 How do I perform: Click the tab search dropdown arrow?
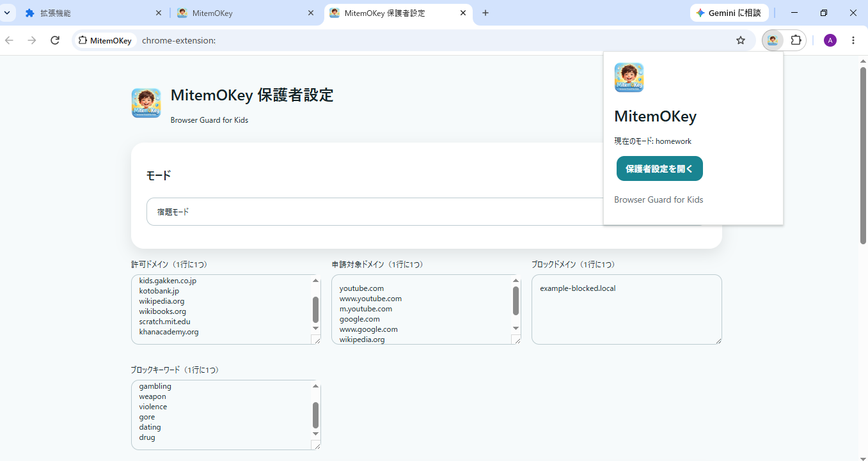coord(6,13)
